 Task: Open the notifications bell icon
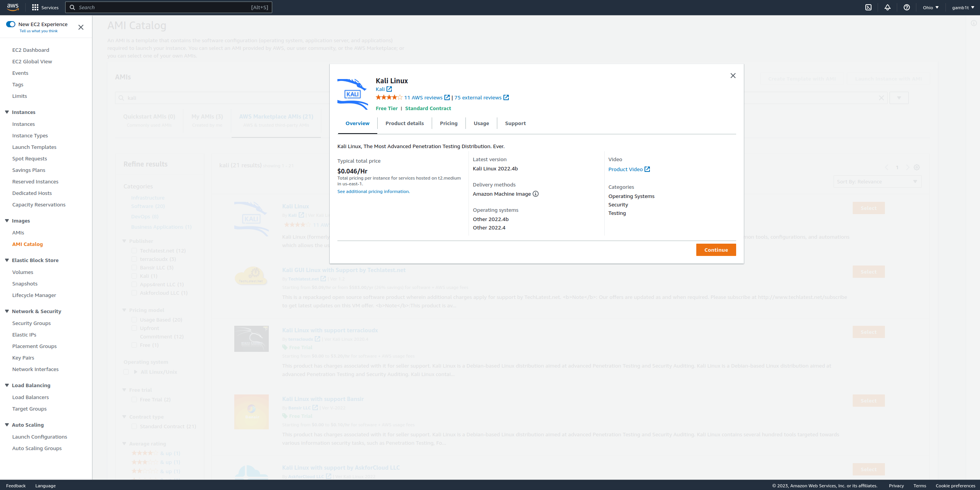tap(888, 7)
